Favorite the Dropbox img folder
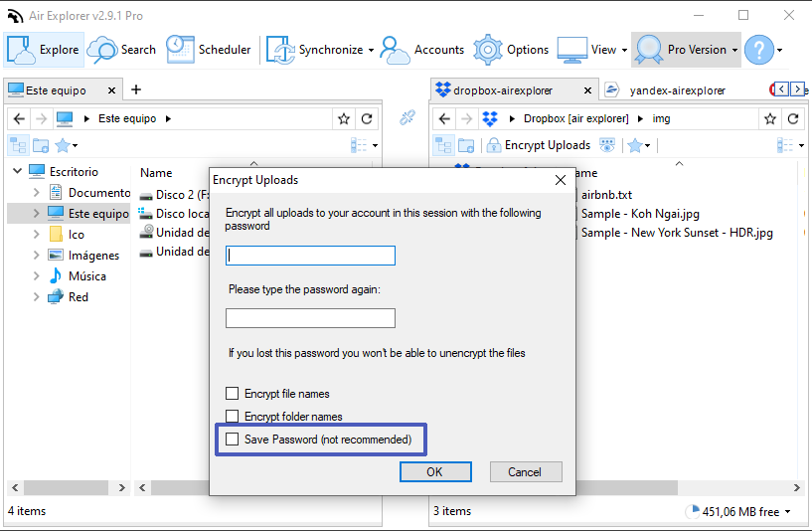Screen dimensions: 812x531 770,119
